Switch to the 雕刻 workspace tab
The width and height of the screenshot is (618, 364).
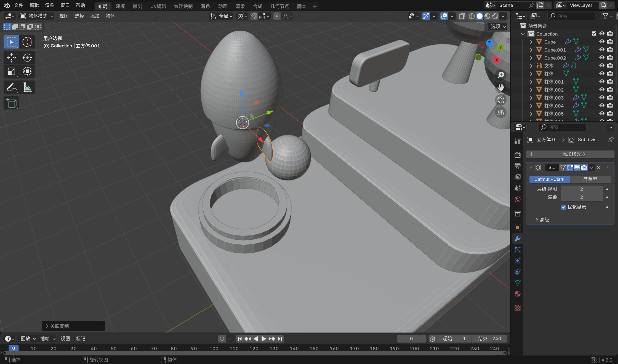click(x=137, y=6)
